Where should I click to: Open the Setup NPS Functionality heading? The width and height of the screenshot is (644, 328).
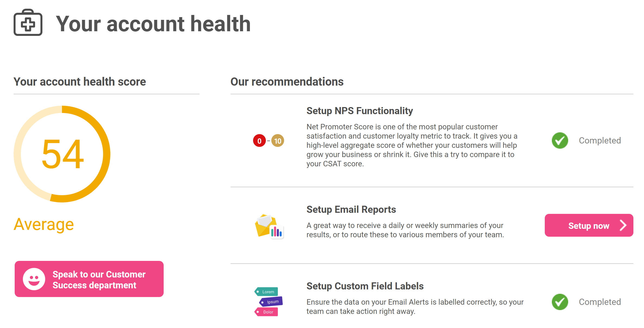360,111
